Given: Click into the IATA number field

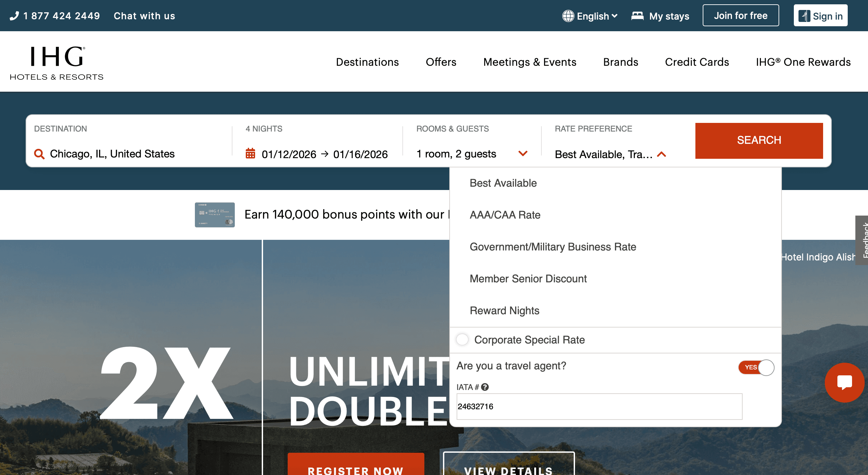Looking at the screenshot, I should point(599,406).
